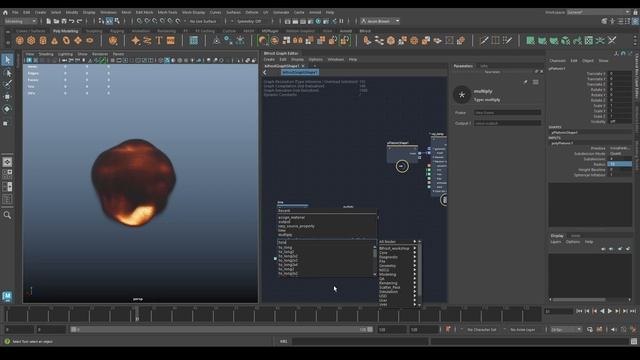
Task: Select the Paint Selection tool in toolbox
Action: (7, 84)
